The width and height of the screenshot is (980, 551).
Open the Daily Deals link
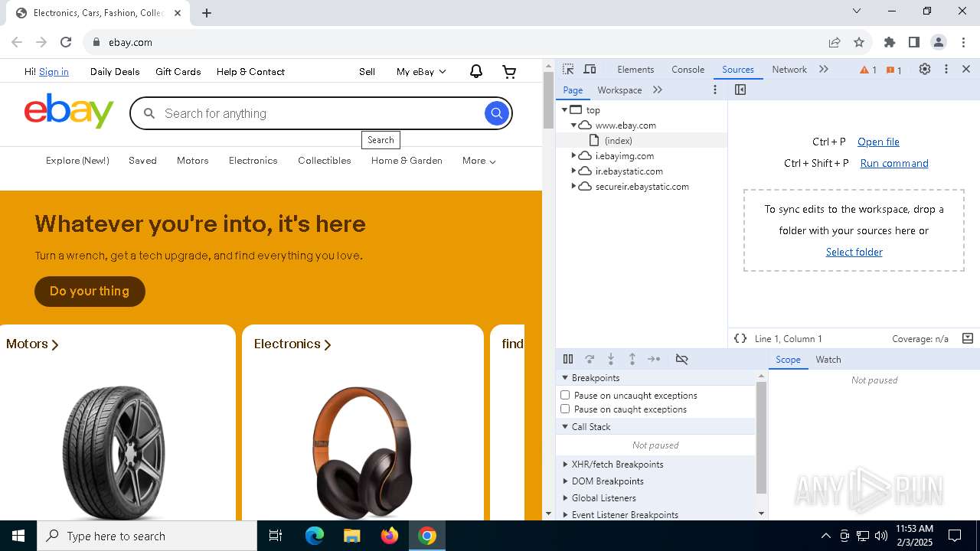tap(115, 72)
